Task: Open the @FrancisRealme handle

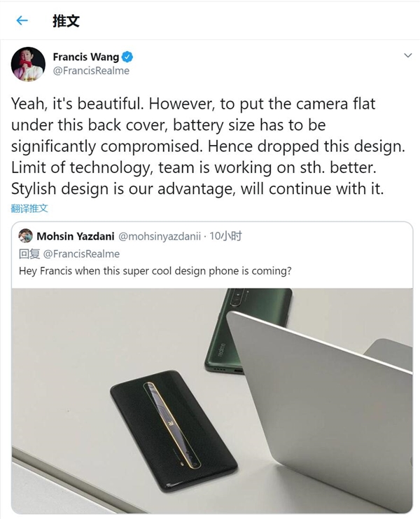Action: 91,71
